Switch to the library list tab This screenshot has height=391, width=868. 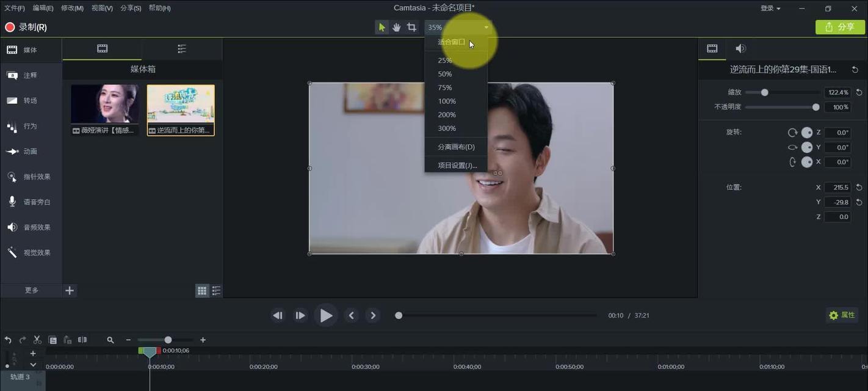[182, 49]
